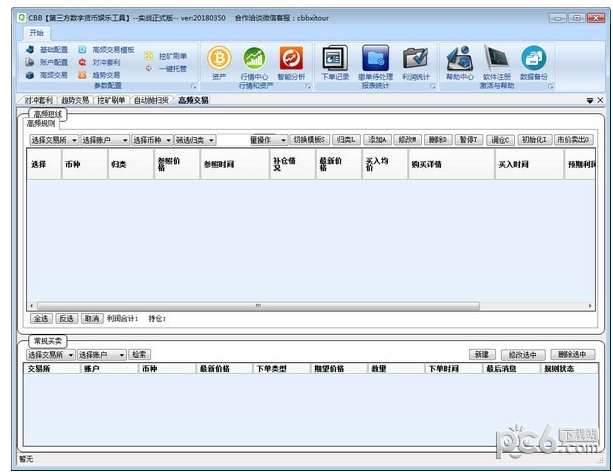Click the 初始化I button

click(x=534, y=140)
